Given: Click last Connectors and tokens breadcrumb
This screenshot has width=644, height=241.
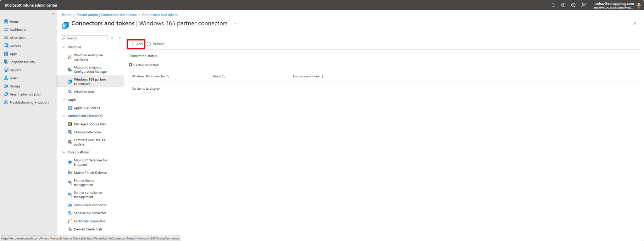Looking at the screenshot, I should coord(160,15).
